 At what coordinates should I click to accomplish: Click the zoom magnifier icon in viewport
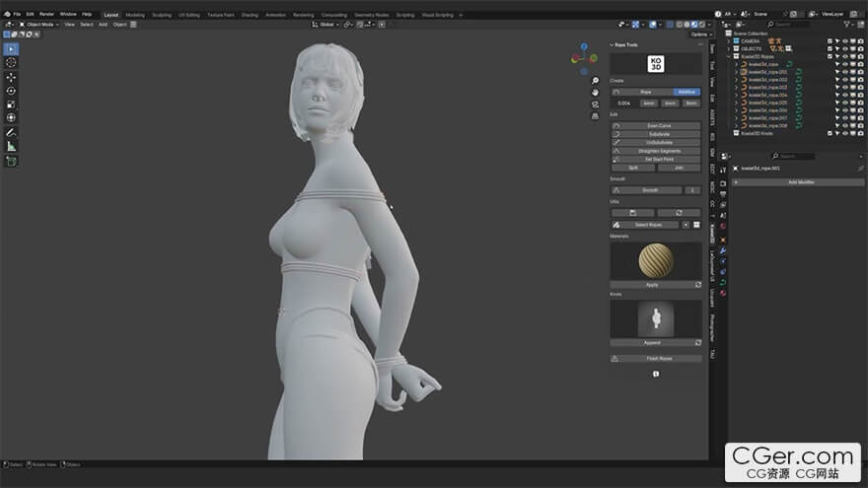[596, 81]
